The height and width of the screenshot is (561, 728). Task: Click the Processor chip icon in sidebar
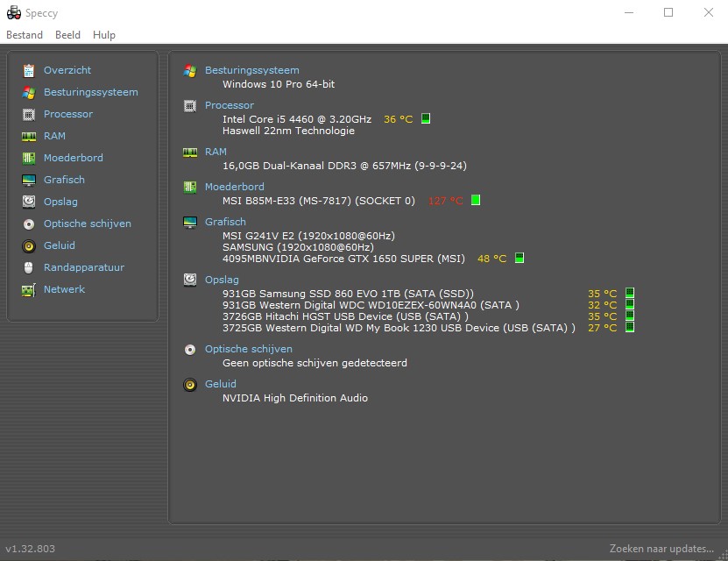(29, 114)
